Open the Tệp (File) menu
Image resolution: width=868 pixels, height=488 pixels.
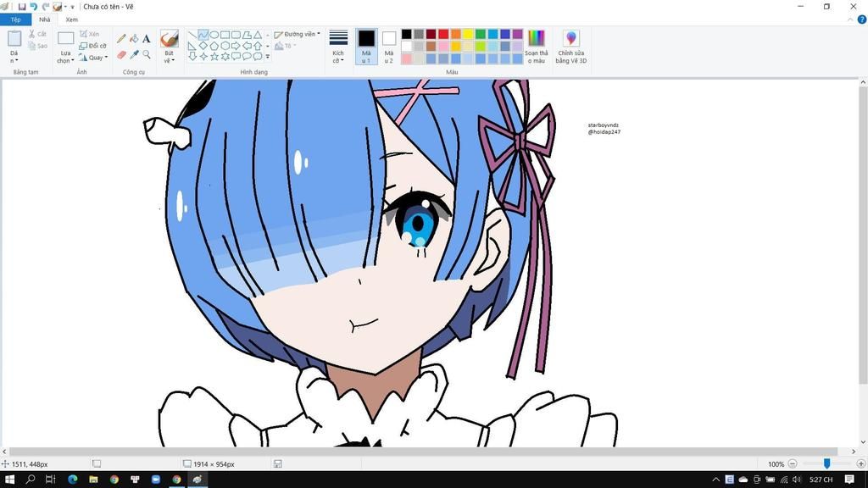pyautogui.click(x=15, y=19)
